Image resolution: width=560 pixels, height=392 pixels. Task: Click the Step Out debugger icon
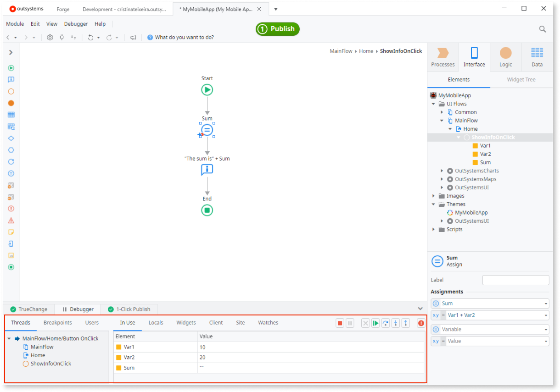[406, 323]
